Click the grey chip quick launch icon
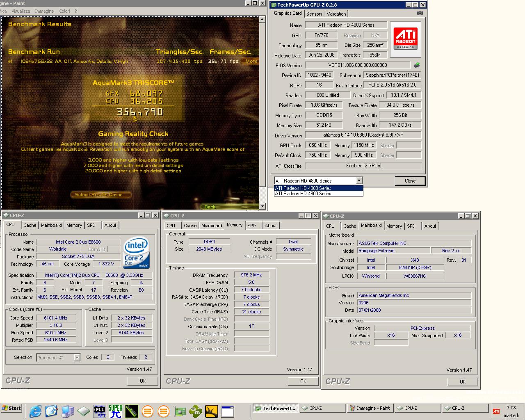525x420 pixels. tap(83, 411)
